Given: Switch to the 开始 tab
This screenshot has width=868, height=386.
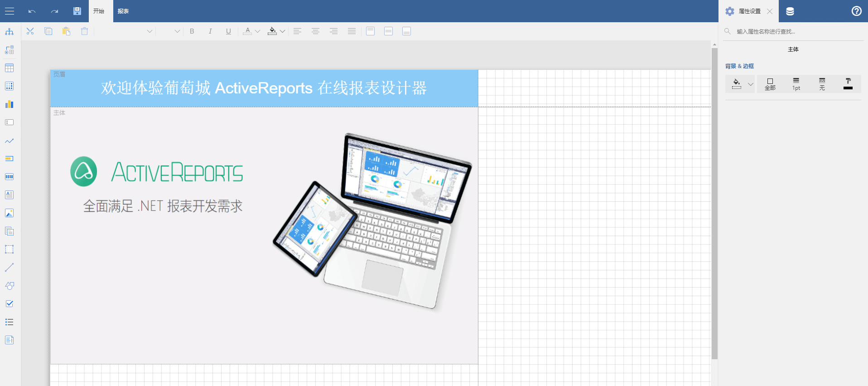Looking at the screenshot, I should 99,11.
